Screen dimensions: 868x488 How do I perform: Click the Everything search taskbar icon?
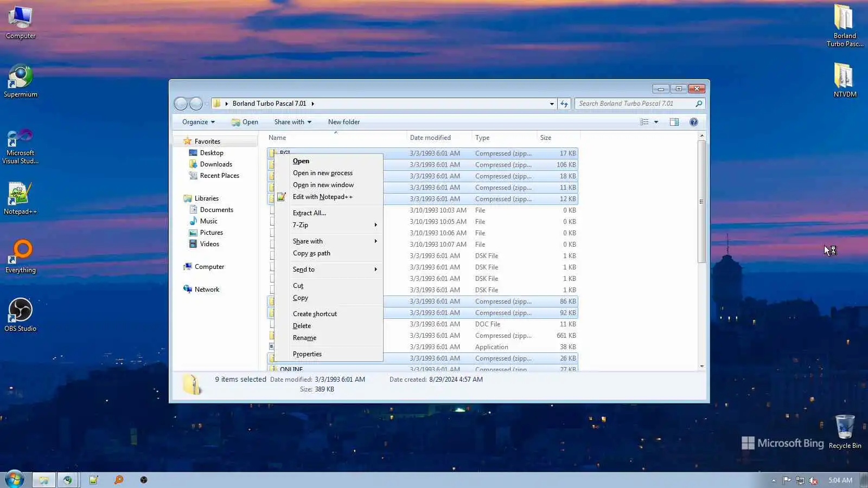(119, 480)
